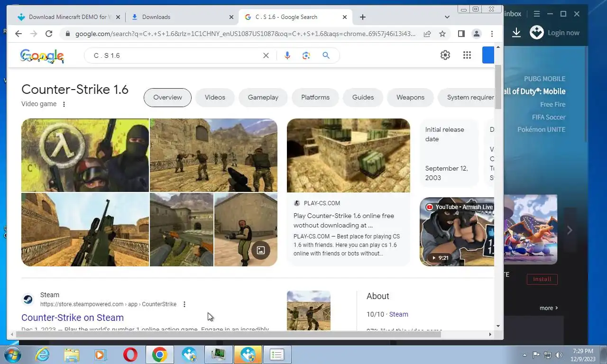Viewport: 607px width, 364px height.
Task: Open Chrome three-dot menu
Action: coord(492,34)
